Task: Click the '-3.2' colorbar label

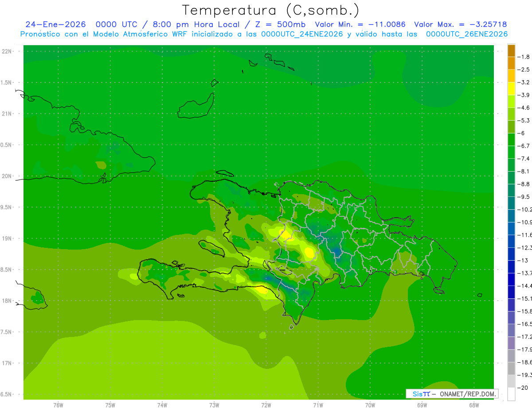Action: (x=524, y=82)
